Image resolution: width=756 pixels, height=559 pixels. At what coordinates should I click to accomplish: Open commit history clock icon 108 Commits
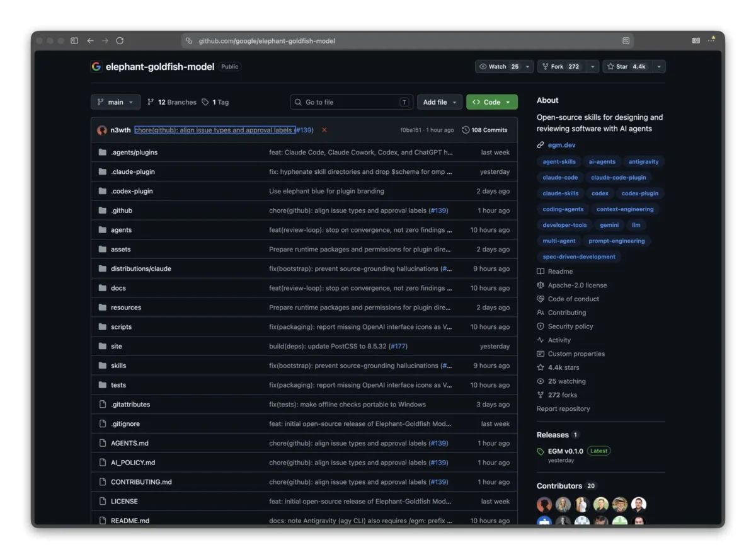(484, 130)
